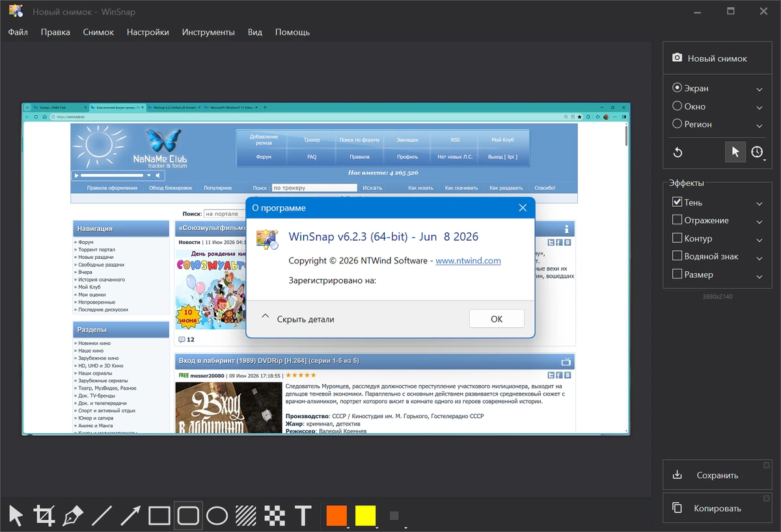Select the Ellipse tool
781x532 pixels.
point(217,516)
